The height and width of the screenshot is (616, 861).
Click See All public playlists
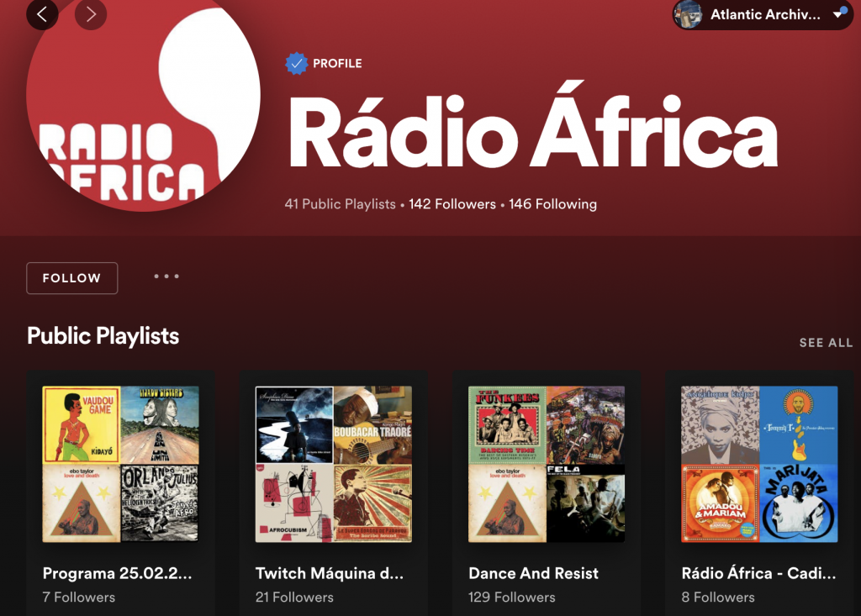(826, 343)
